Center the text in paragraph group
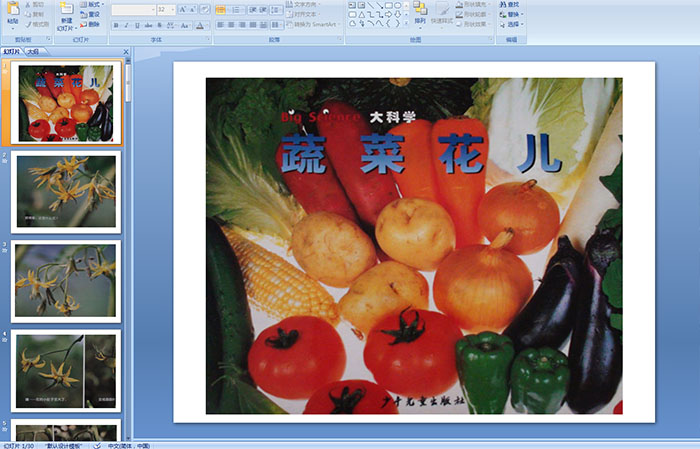This screenshot has width=700, height=449. [x=231, y=25]
